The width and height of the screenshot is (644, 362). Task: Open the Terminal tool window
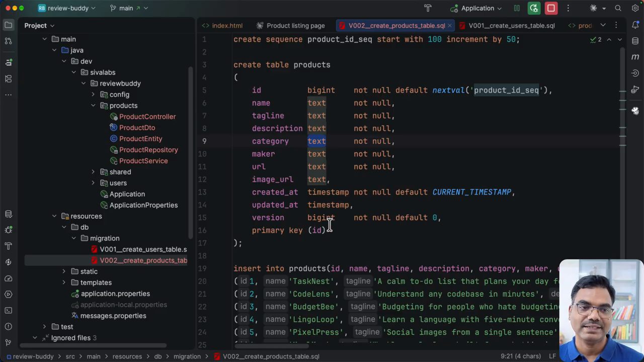tap(8, 311)
